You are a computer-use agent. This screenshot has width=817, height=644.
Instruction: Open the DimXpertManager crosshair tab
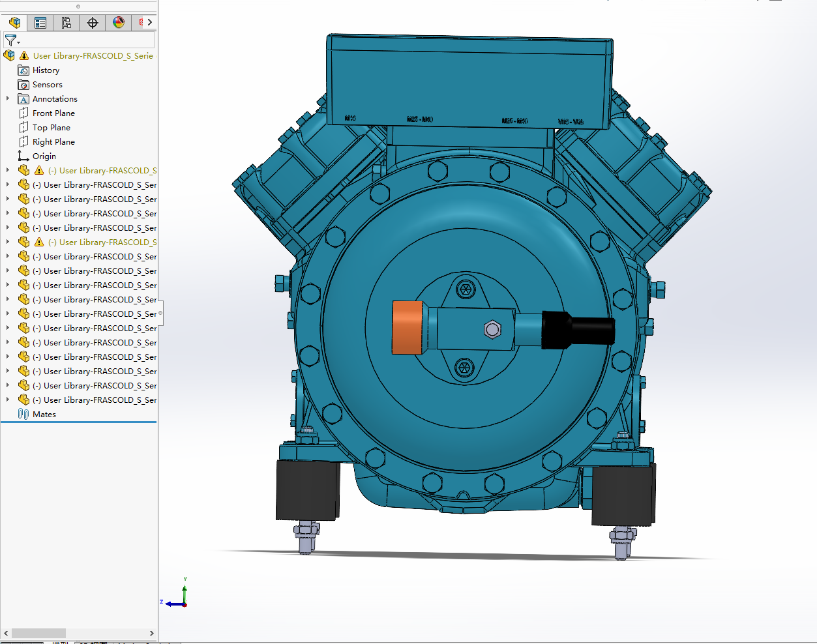(x=93, y=23)
